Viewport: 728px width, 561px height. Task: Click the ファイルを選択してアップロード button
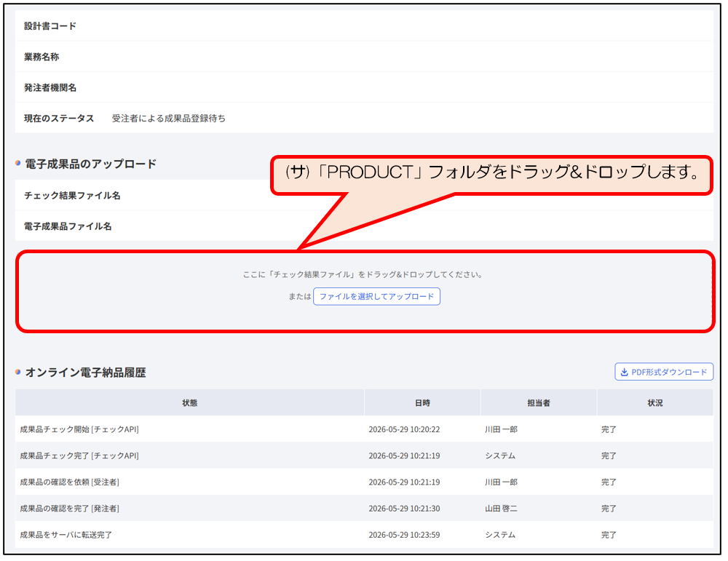pos(376,297)
